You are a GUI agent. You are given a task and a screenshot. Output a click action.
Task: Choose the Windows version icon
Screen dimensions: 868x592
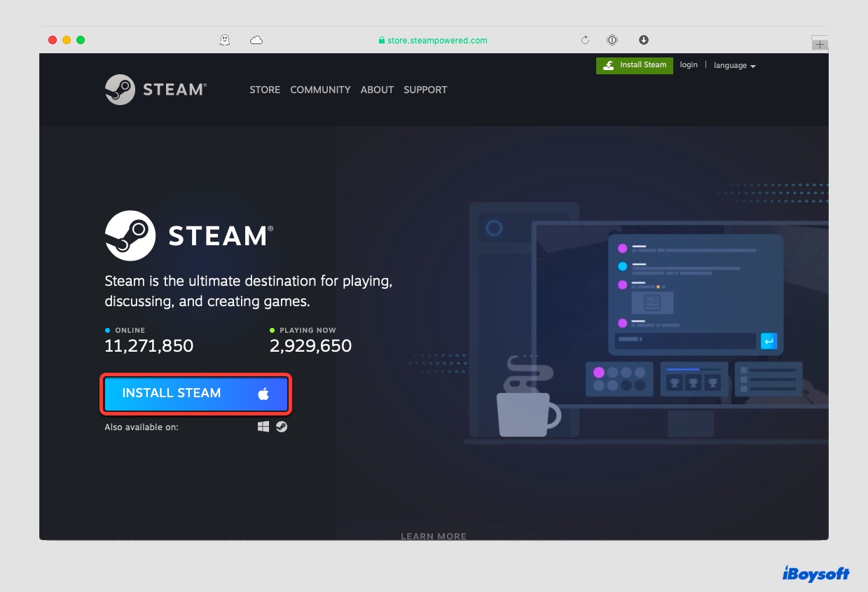coord(263,426)
